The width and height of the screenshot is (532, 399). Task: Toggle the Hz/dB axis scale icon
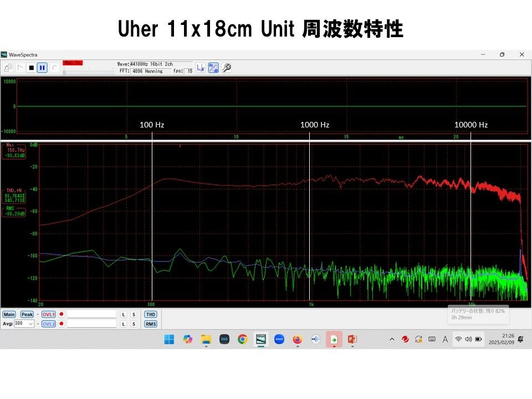[x=213, y=68]
